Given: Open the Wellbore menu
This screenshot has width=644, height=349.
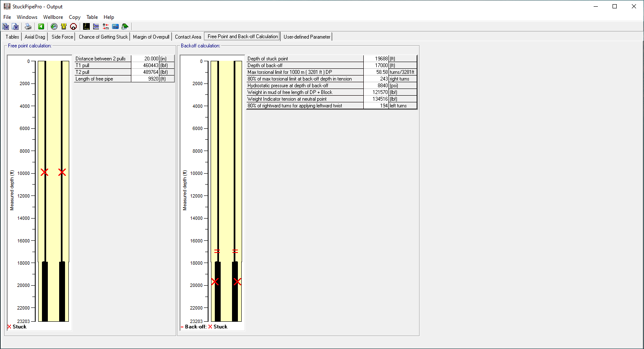Looking at the screenshot, I should click(x=53, y=17).
